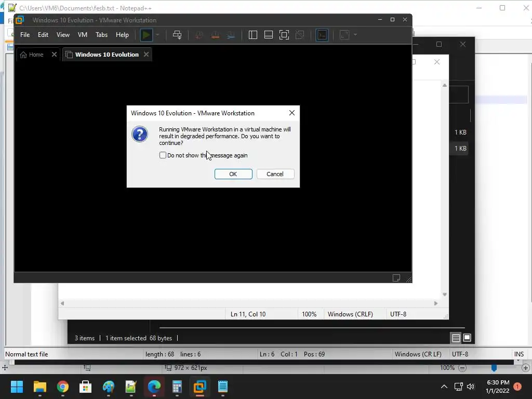
Task: Click 'length : 68 lines : 6' in Notepad++ status bar
Action: click(173, 354)
